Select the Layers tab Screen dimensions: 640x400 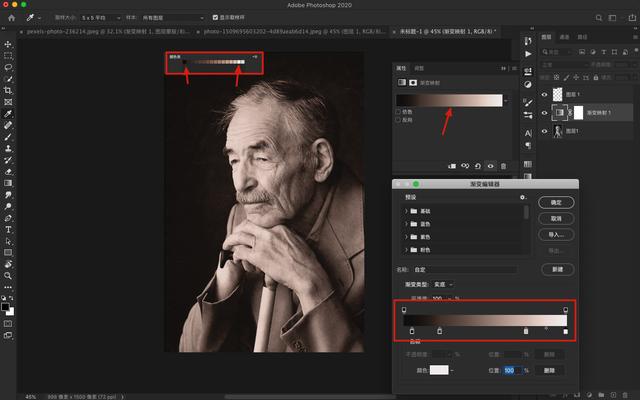tap(546, 37)
